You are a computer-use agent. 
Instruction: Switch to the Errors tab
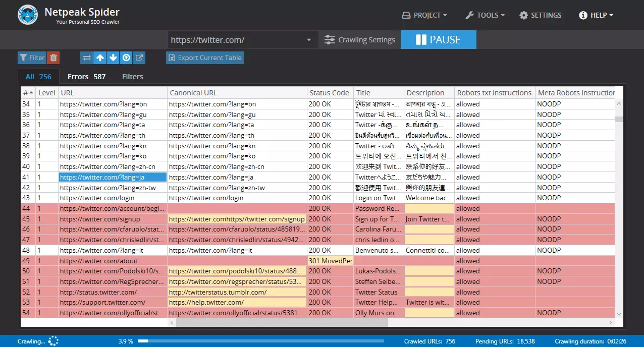coord(86,77)
